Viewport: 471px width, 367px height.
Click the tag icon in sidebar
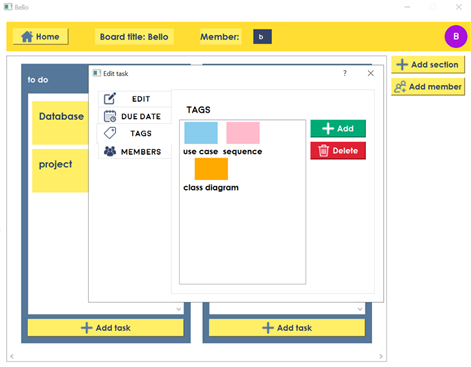point(110,133)
